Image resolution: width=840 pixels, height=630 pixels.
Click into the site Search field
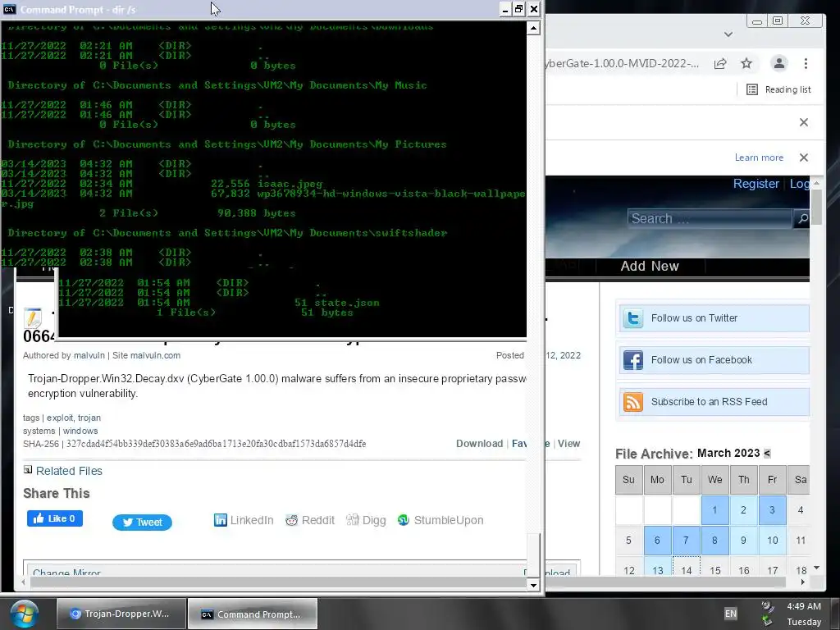pyautogui.click(x=710, y=218)
